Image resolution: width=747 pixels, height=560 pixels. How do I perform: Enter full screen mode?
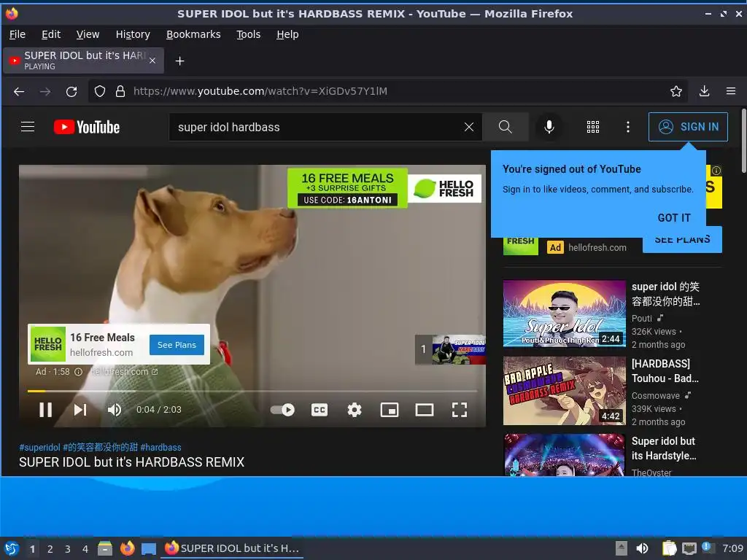coord(460,410)
